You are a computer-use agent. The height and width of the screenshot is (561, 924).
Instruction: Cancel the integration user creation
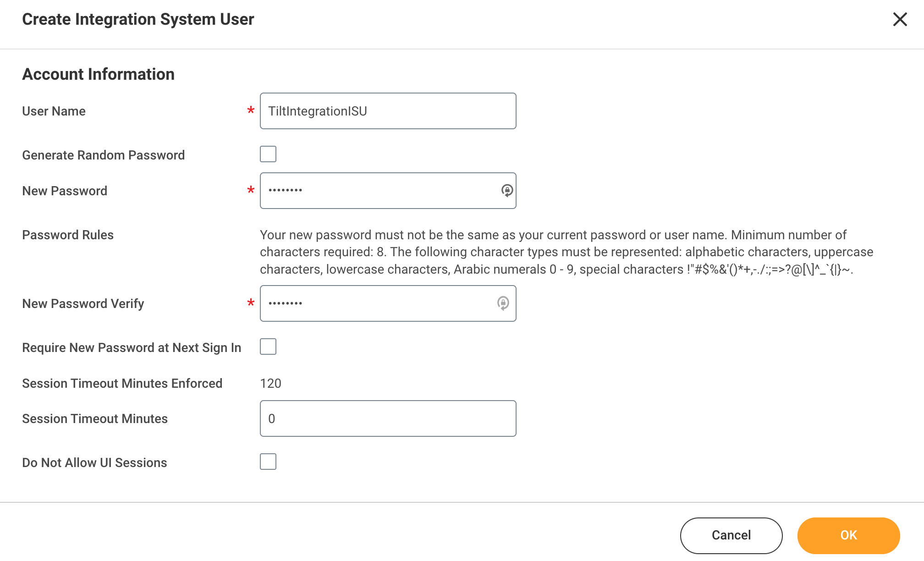pyautogui.click(x=731, y=535)
